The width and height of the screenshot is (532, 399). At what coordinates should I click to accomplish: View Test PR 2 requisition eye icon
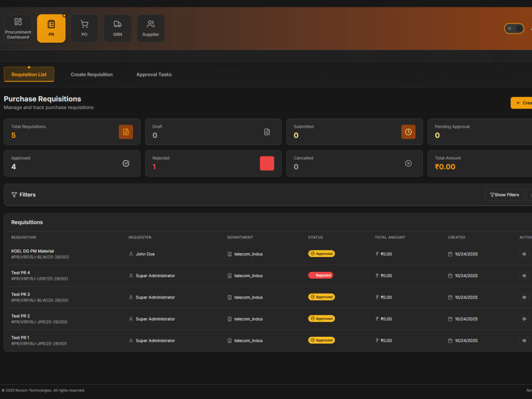pyautogui.click(x=524, y=319)
